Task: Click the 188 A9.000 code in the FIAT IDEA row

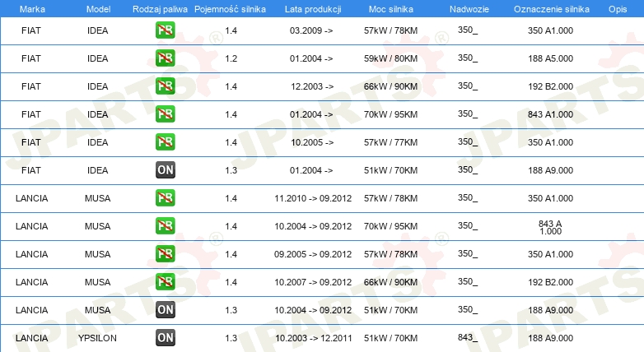Action: click(x=550, y=170)
